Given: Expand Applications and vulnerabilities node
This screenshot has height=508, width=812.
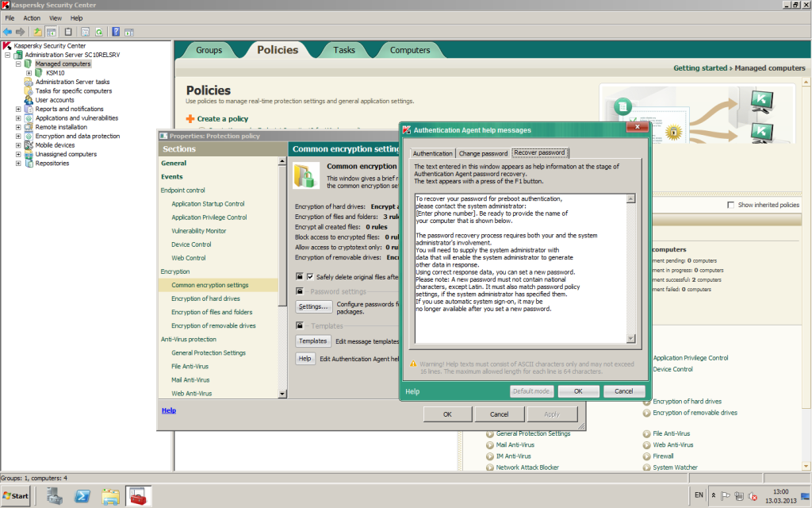Looking at the screenshot, I should (18, 118).
